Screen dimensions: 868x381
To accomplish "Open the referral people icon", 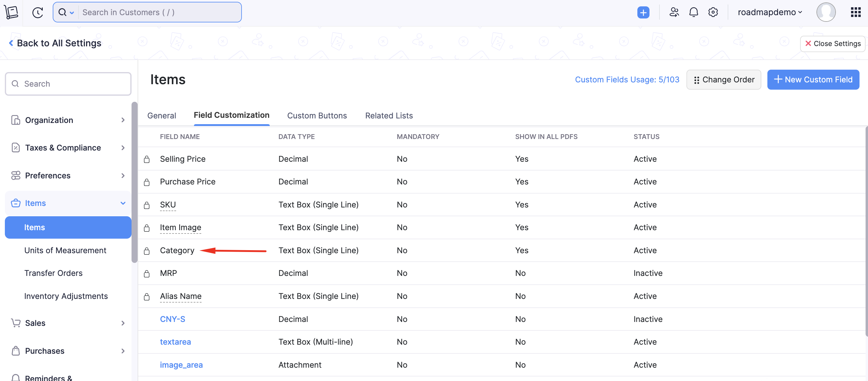I will [x=674, y=12].
